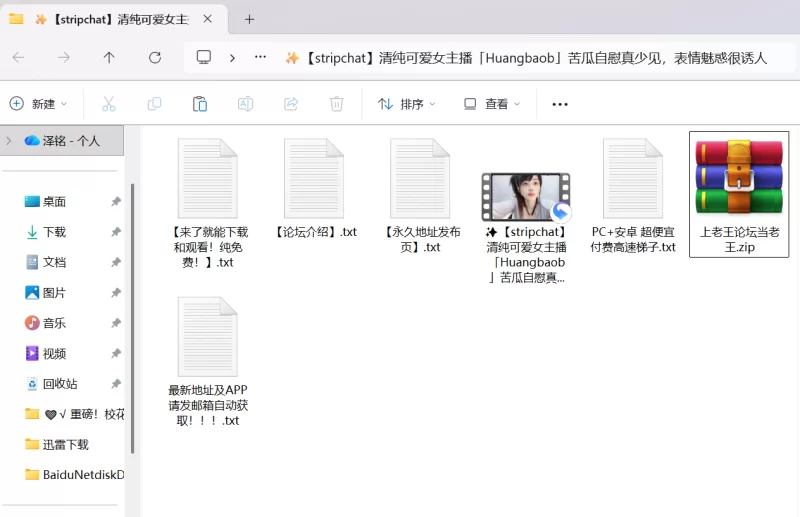
Task: Click the Copy icon in toolbar
Action: pos(154,104)
